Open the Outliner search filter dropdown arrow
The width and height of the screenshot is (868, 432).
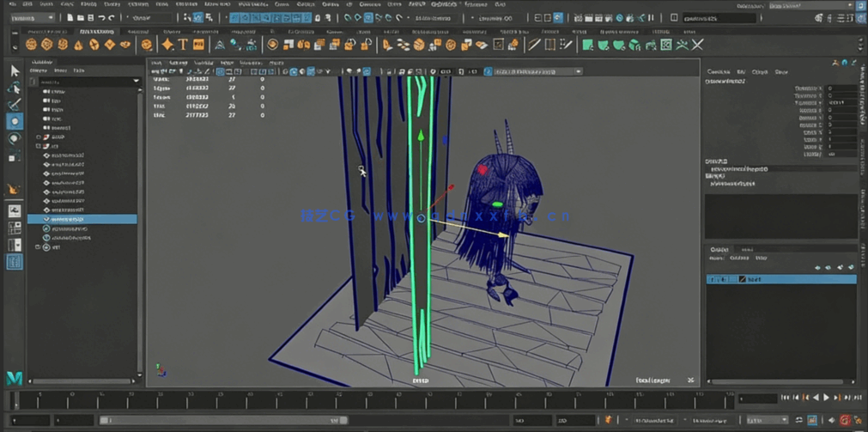coord(137,82)
